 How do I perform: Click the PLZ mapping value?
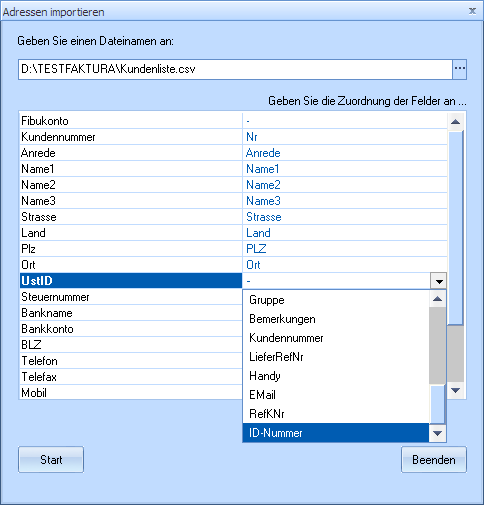pos(345,249)
